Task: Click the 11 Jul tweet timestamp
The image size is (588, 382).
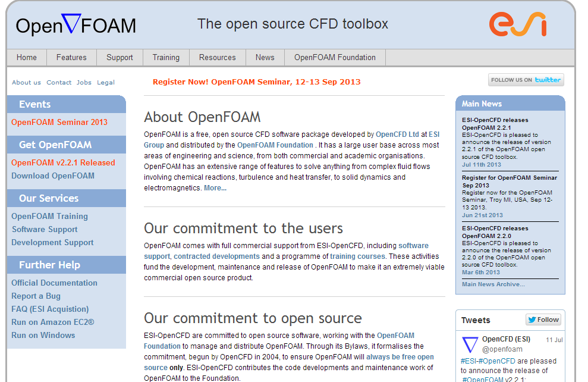Action: point(554,340)
